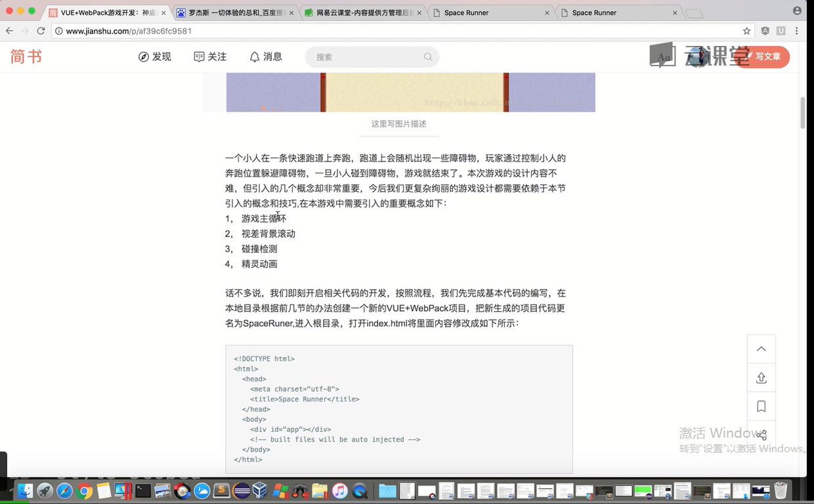Open a new browser tab
Image resolution: width=814 pixels, height=504 pixels.
pyautogui.click(x=694, y=13)
